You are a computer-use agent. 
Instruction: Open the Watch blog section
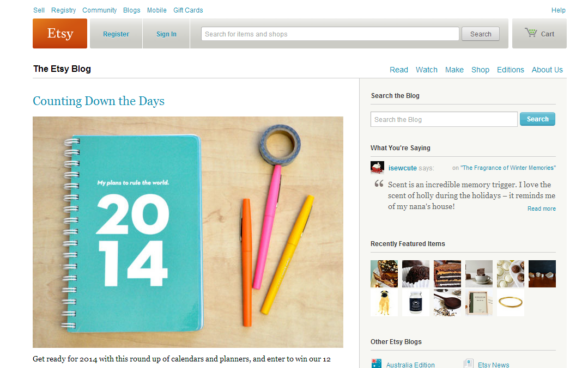click(x=426, y=70)
